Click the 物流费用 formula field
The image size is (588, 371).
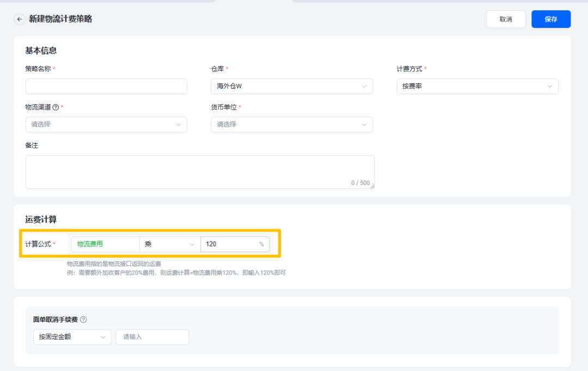click(105, 244)
